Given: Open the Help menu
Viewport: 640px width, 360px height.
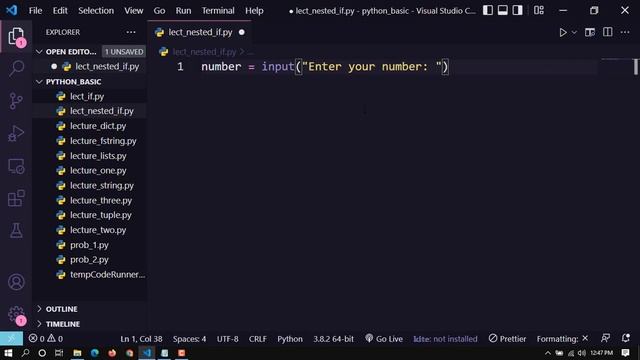Looking at the screenshot, I should 254,11.
